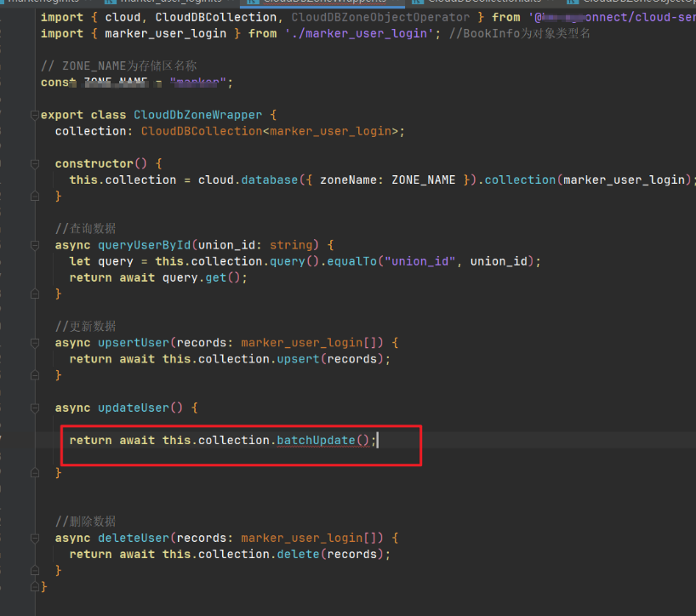Click the fold-end marker closing the constructor
Viewport: 696px width, 616px height.
(33, 196)
